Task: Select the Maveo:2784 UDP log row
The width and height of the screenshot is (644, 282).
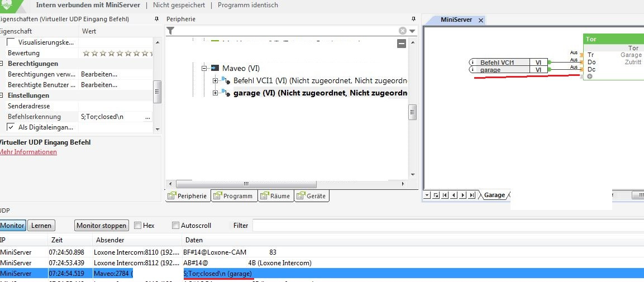Action: click(x=322, y=274)
